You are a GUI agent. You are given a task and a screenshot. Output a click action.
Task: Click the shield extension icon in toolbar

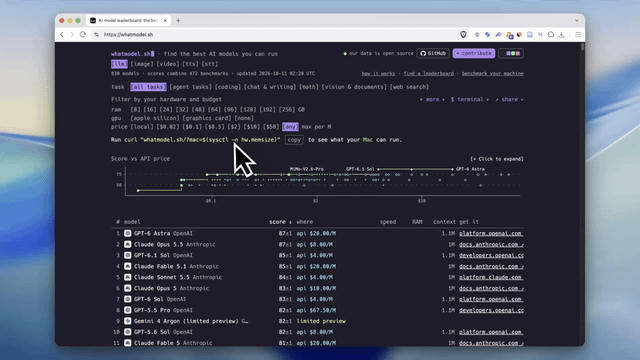coord(463,35)
